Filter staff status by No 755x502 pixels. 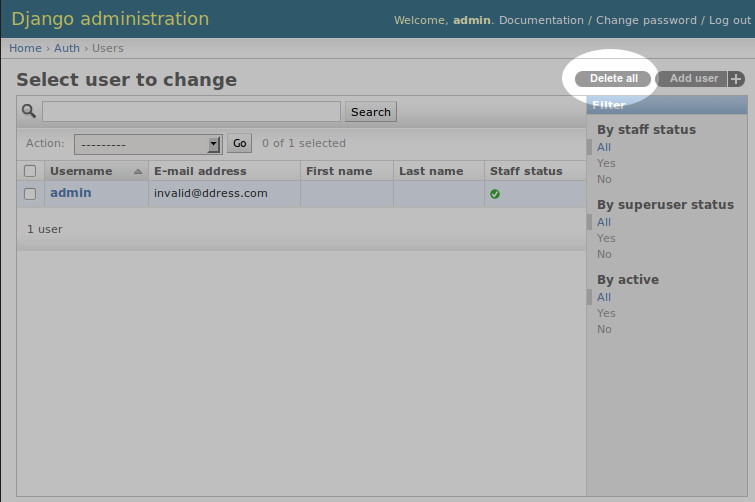(x=604, y=179)
